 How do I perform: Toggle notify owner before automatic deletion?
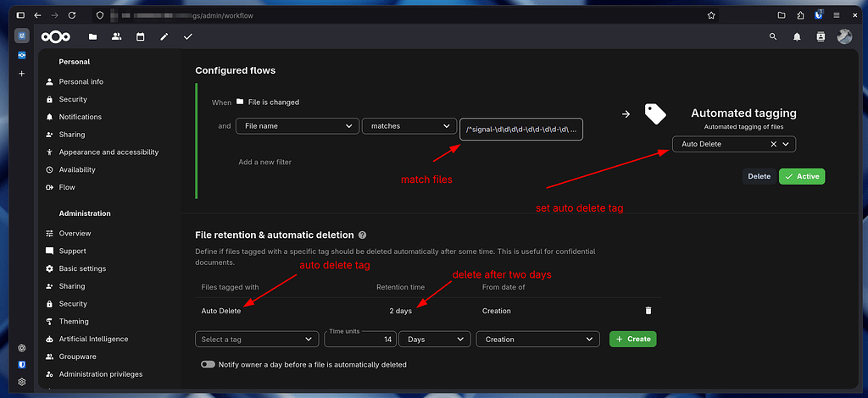coord(208,364)
